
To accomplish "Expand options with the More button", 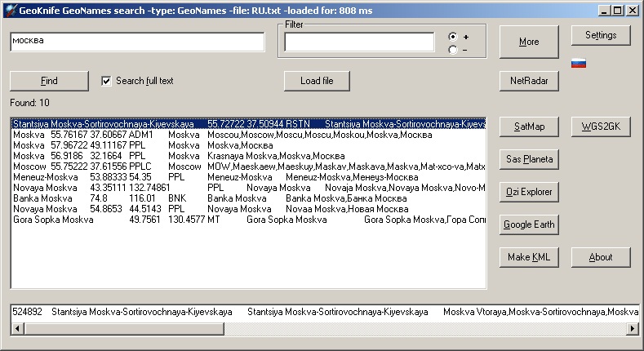I will (x=529, y=42).
